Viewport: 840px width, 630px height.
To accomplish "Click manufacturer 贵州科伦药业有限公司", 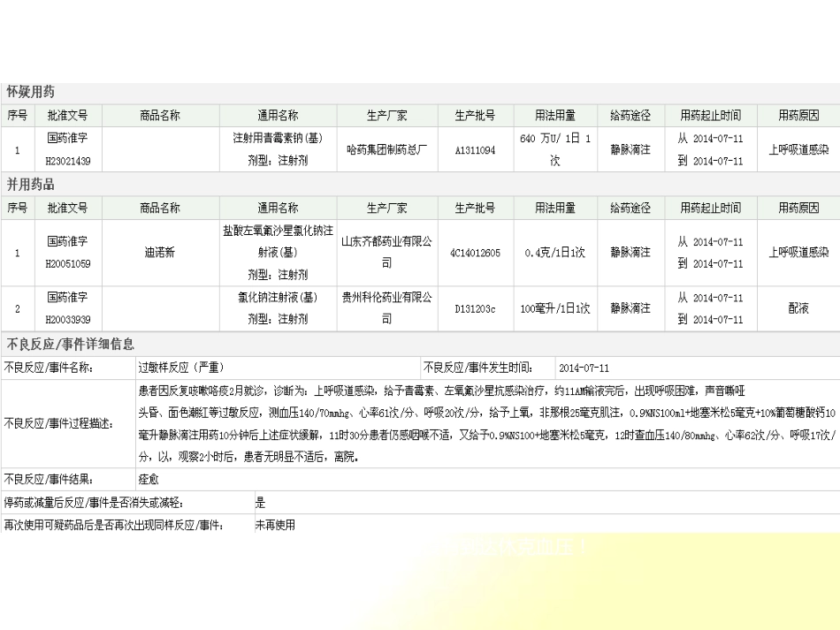I will 386,309.
